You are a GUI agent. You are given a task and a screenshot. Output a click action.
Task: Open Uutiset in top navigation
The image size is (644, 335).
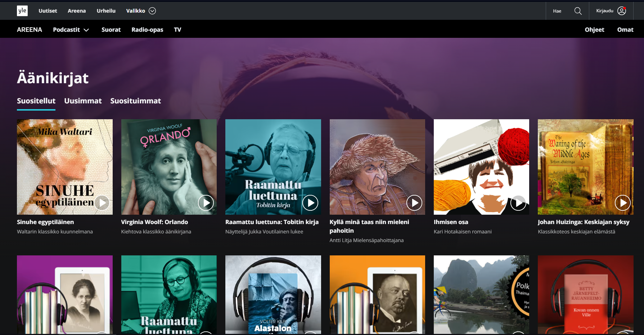point(48,11)
